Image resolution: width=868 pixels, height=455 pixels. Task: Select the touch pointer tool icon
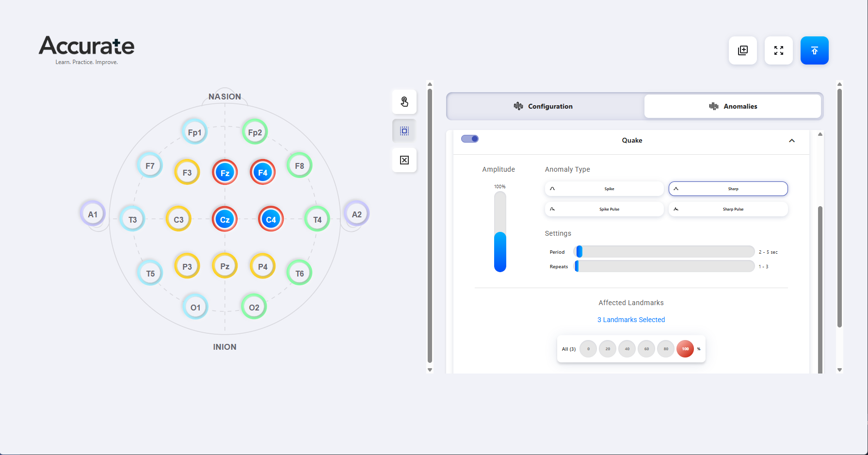click(404, 102)
